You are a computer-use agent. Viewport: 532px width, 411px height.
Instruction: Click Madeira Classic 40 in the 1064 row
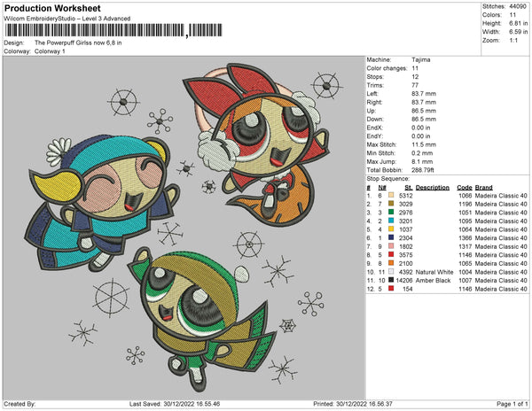coord(501,229)
